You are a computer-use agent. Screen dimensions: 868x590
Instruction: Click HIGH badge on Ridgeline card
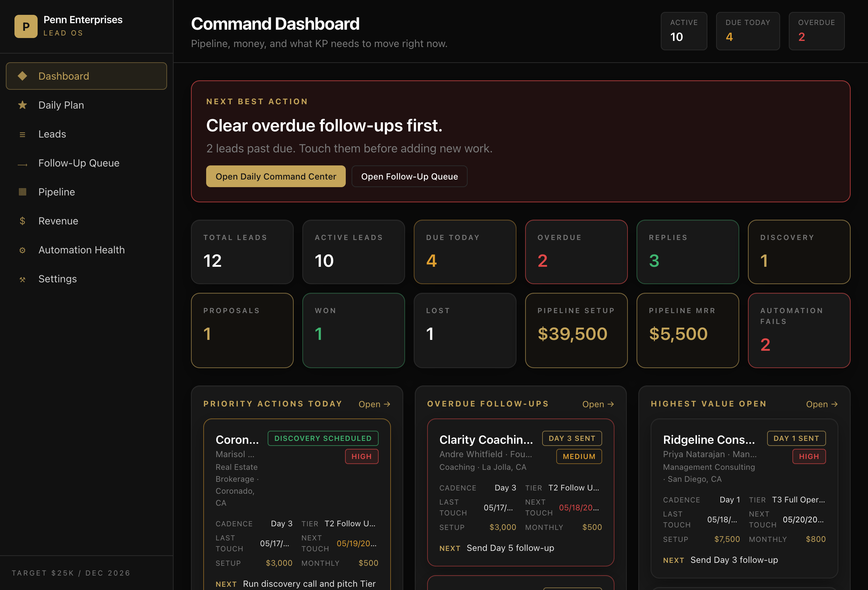coord(809,456)
